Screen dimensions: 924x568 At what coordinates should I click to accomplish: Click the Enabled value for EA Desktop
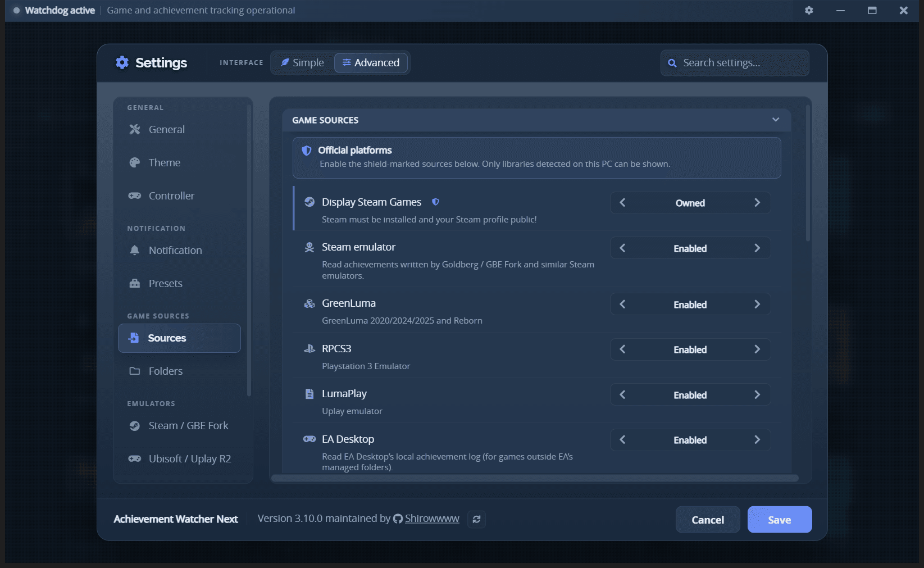pos(690,440)
